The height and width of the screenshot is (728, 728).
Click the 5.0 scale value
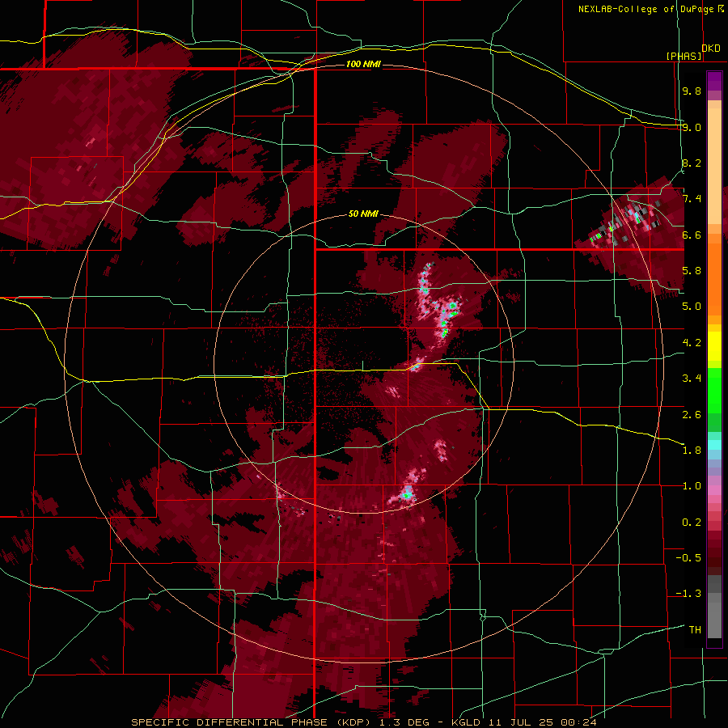[x=692, y=307]
